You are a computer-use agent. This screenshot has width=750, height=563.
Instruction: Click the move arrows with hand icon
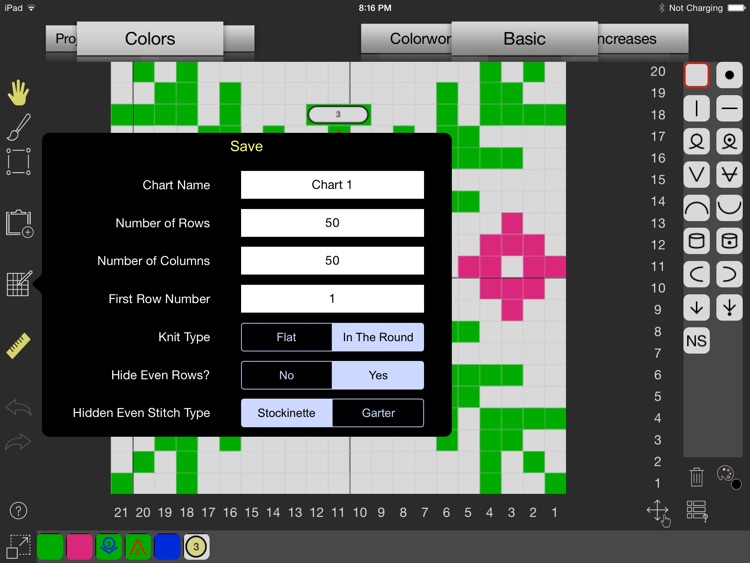(x=659, y=513)
